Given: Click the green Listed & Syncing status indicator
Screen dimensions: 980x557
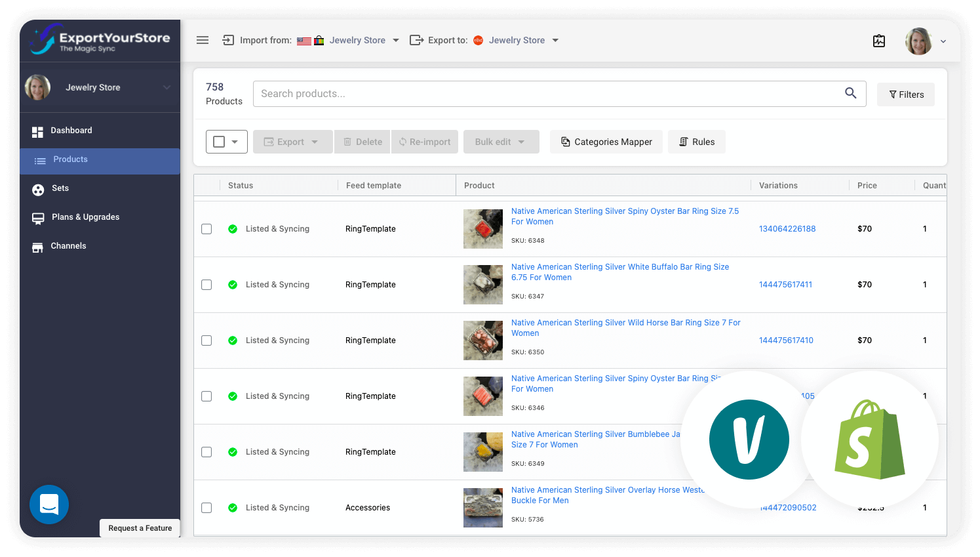Looking at the screenshot, I should (x=233, y=228).
